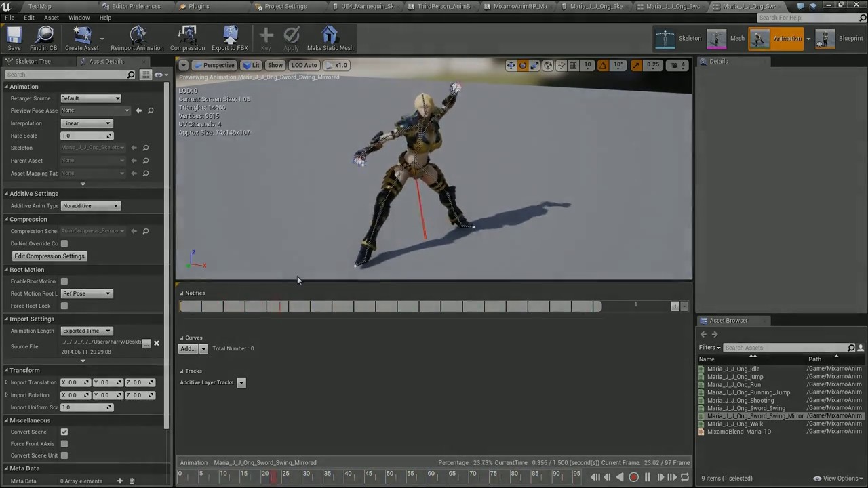
Task: Click the Make Static Mesh icon
Action: coord(330,39)
